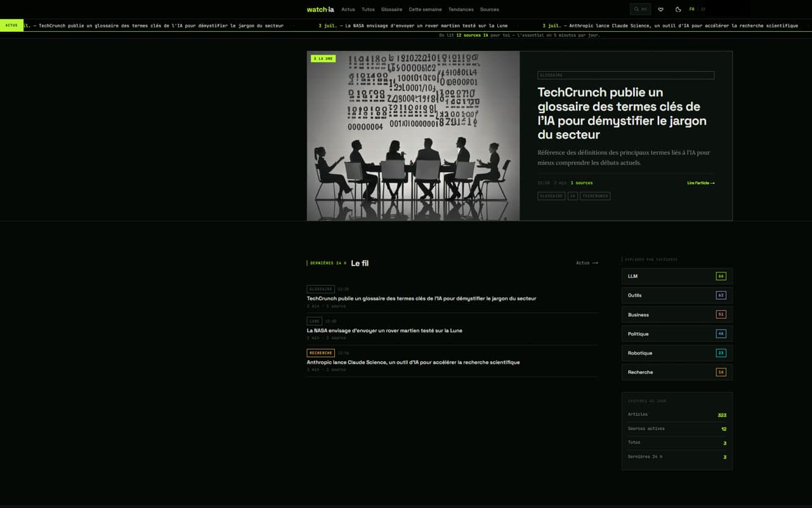Open the Tutos menu item
The height and width of the screenshot is (508, 812).
point(368,10)
